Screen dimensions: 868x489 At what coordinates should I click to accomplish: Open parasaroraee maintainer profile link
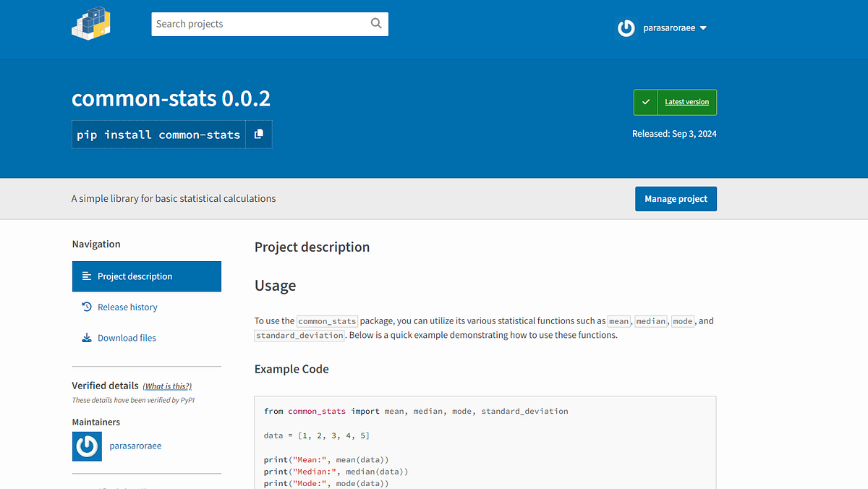pos(135,446)
